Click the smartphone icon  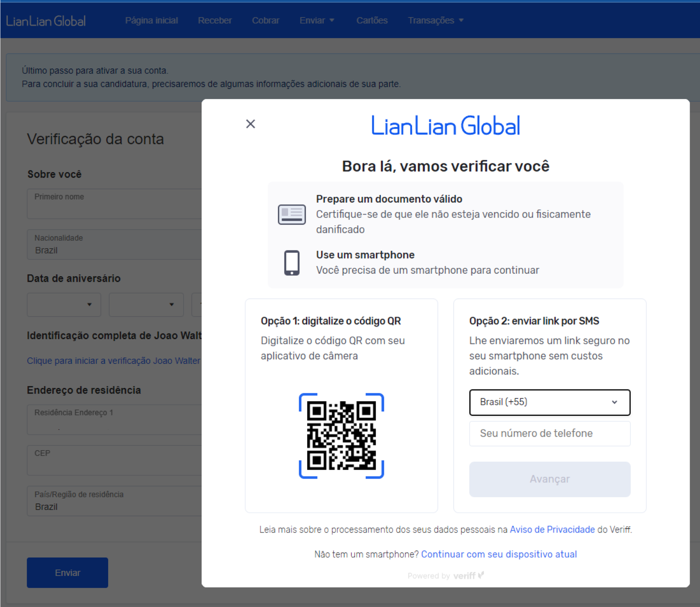[292, 263]
